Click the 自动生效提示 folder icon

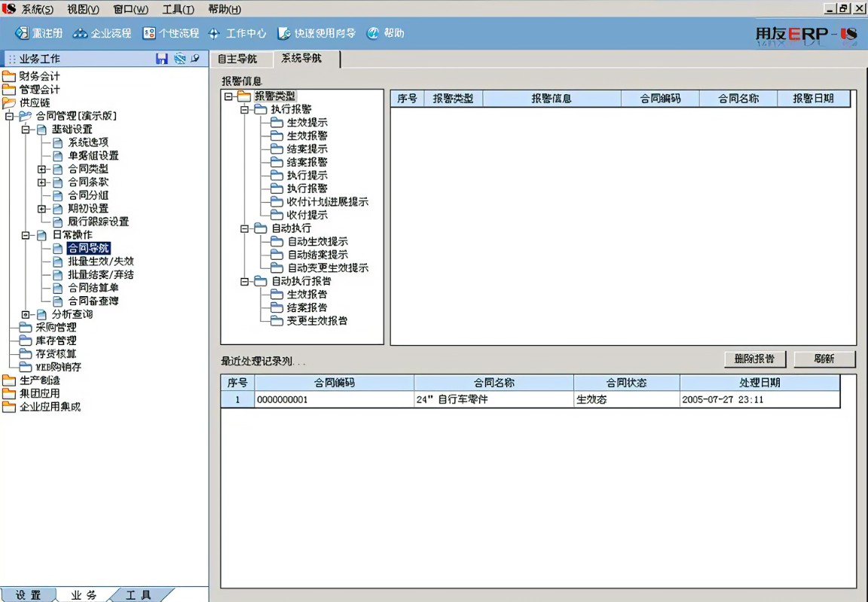pyautogui.click(x=277, y=241)
